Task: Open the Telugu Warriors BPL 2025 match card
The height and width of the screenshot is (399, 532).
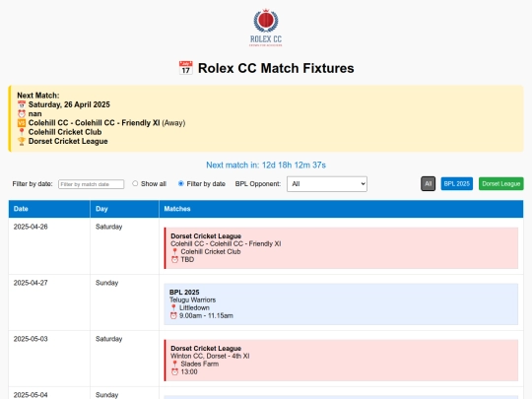Action: coord(341,304)
